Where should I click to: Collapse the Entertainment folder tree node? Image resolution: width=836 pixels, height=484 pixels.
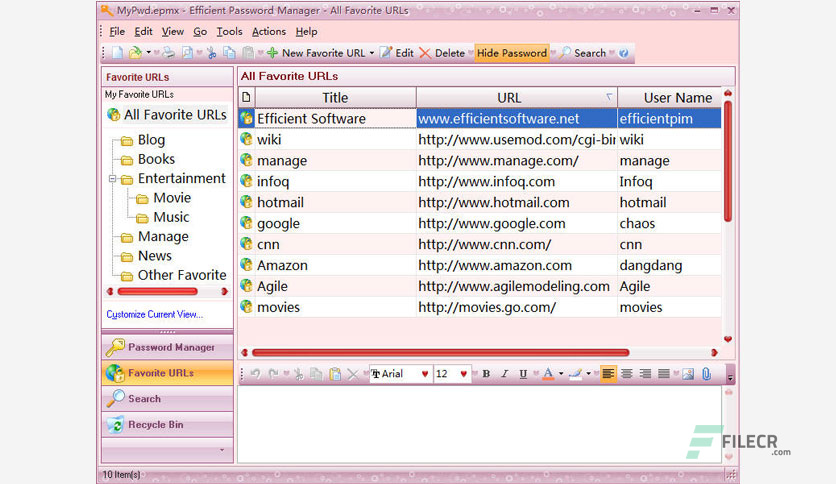coord(112,179)
